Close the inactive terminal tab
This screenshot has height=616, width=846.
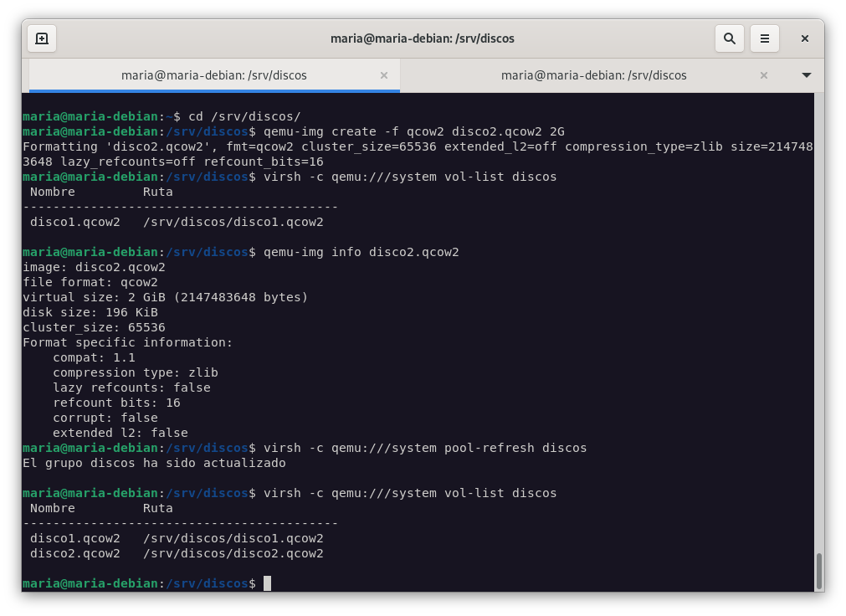[763, 75]
